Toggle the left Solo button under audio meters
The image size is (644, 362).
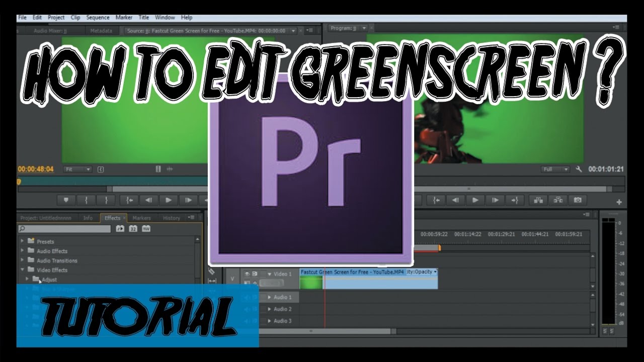tap(605, 331)
